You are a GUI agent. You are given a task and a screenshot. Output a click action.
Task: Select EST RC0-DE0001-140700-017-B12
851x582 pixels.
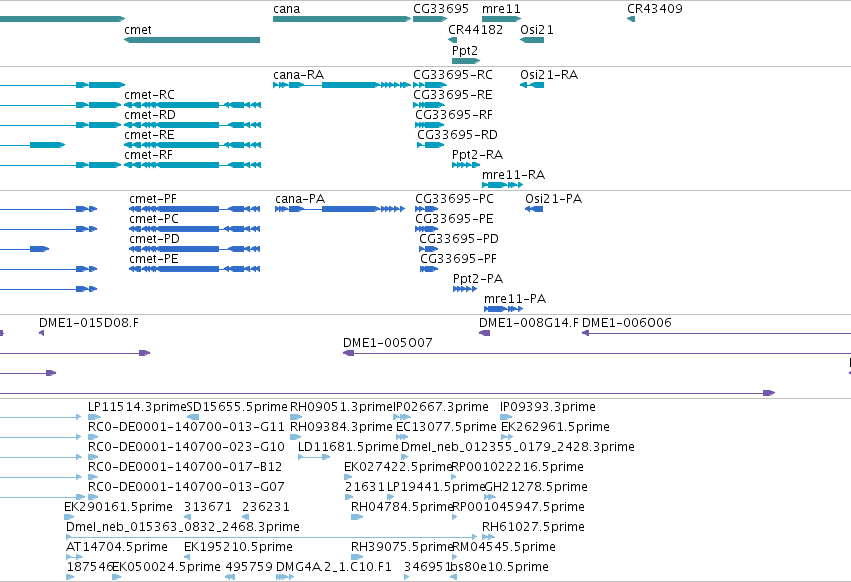(x=185, y=467)
